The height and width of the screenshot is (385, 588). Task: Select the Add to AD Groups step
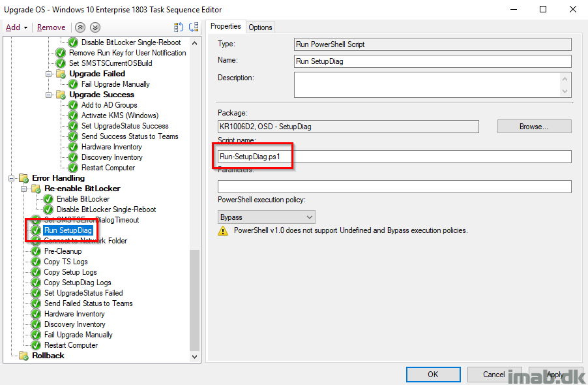[x=109, y=106]
